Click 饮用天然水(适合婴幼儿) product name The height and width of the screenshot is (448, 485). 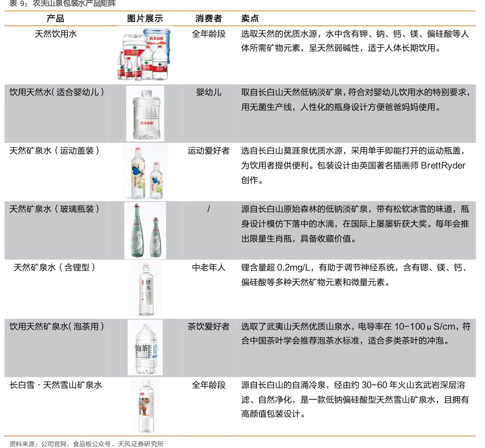[x=57, y=92]
